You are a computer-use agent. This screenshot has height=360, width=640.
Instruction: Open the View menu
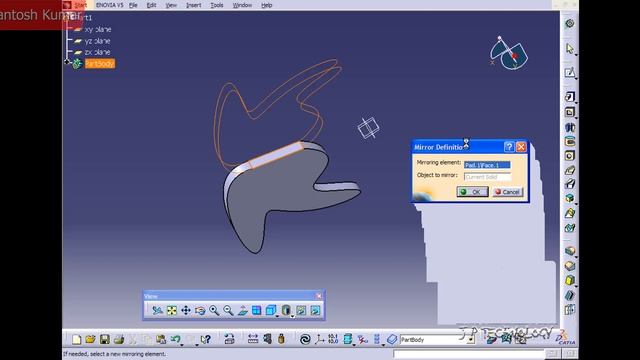(171, 5)
